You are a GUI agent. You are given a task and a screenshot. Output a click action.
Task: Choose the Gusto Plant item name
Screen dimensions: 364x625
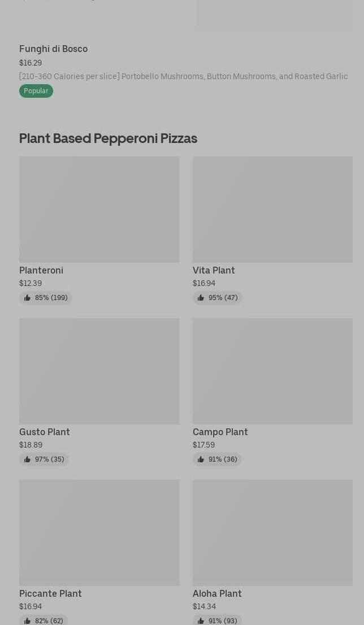click(45, 432)
